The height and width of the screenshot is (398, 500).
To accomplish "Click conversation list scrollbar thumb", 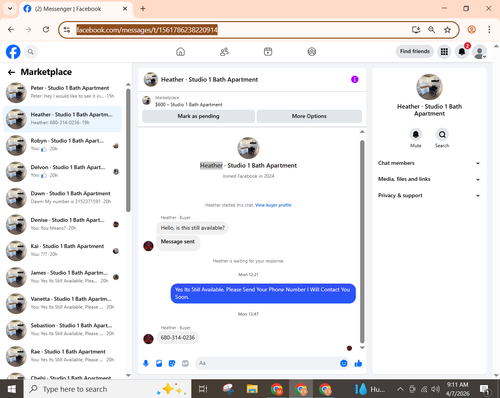I will (x=128, y=150).
